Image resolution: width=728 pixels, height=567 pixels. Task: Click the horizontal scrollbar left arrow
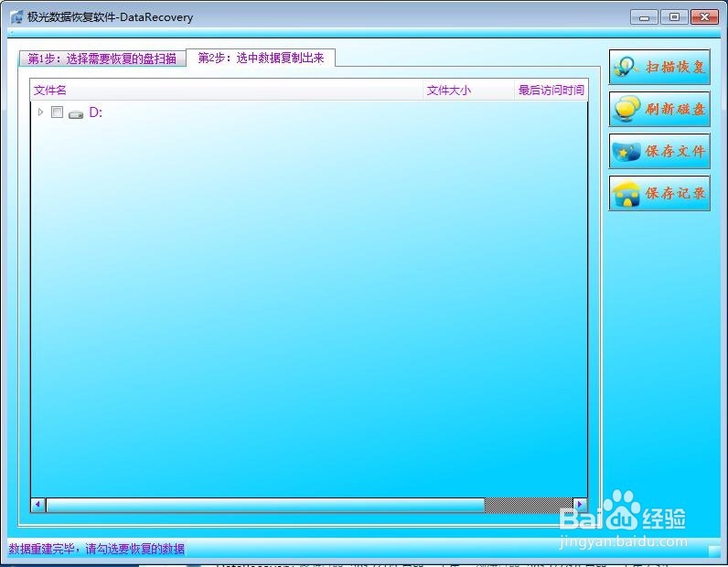point(38,504)
